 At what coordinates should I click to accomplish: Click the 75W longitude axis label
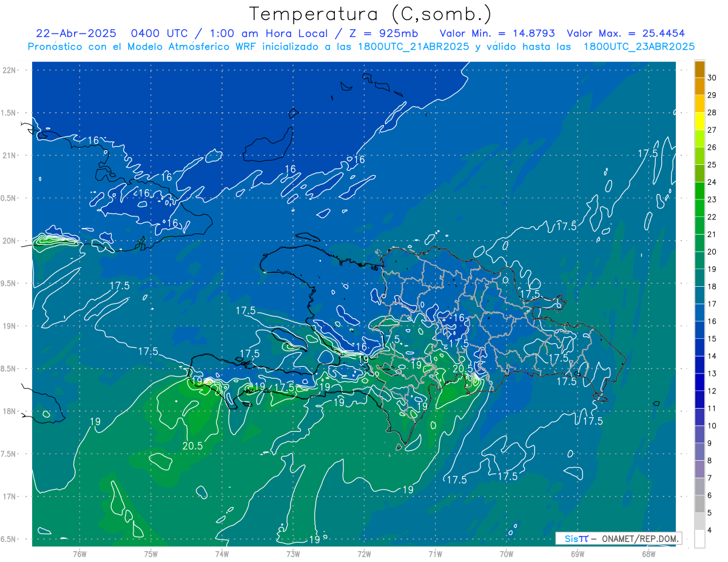(151, 554)
